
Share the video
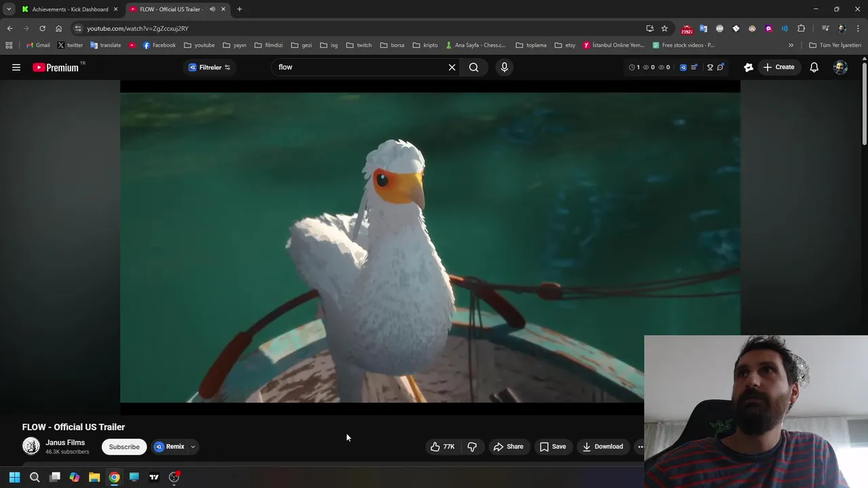coord(509,447)
